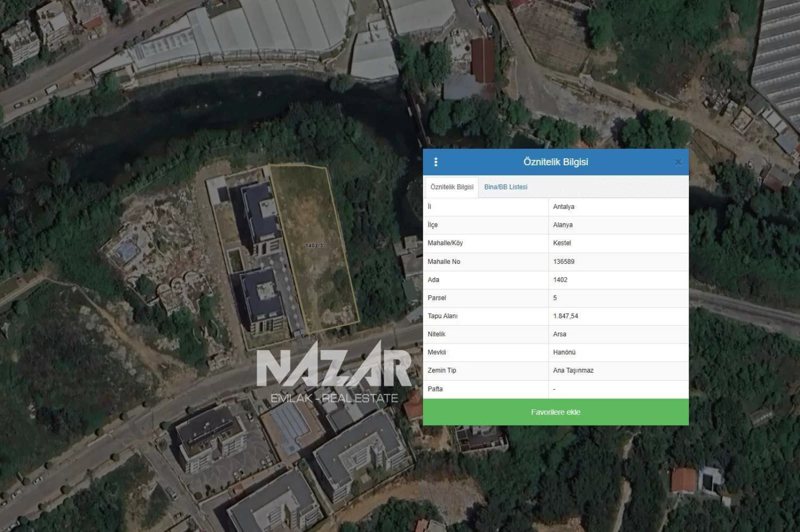The image size is (800, 532).
Task: Select the Kestel Mahalle/Köy value
Action: coord(562,243)
